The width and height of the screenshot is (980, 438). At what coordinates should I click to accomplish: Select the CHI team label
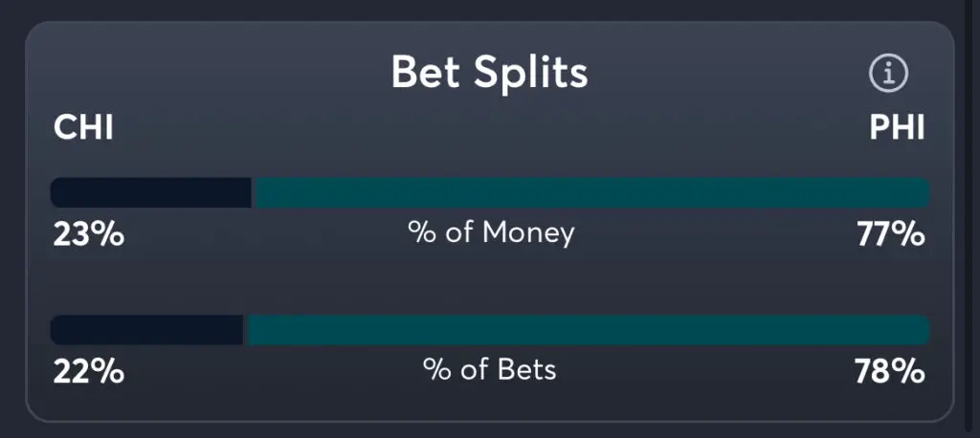[x=83, y=128]
